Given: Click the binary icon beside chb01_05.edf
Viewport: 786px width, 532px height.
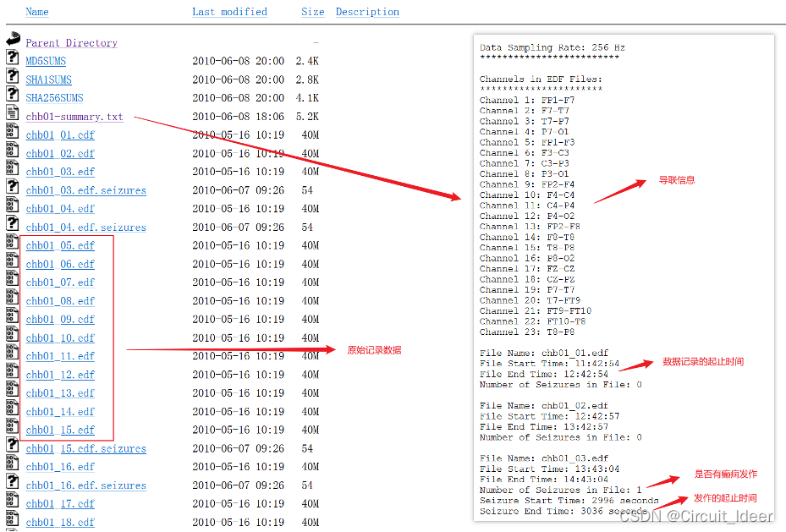Looking at the screenshot, I should pyautogui.click(x=13, y=241).
